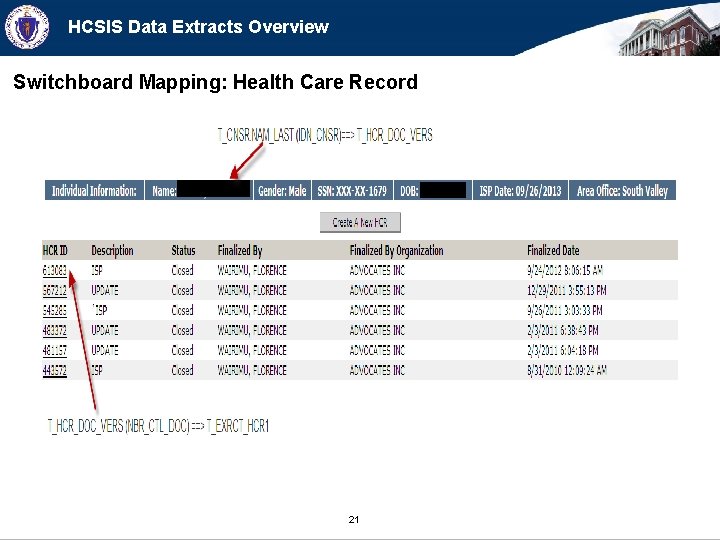Click the SSN: XXX-XX-1679 field
This screenshot has width=720, height=540.
click(x=352, y=191)
